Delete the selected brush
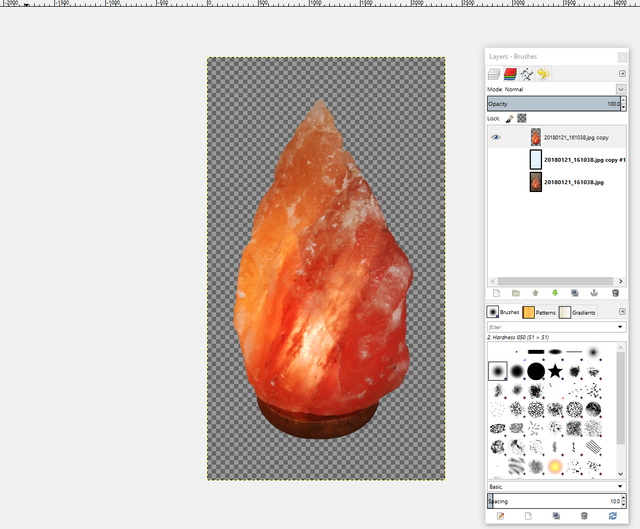 [584, 516]
